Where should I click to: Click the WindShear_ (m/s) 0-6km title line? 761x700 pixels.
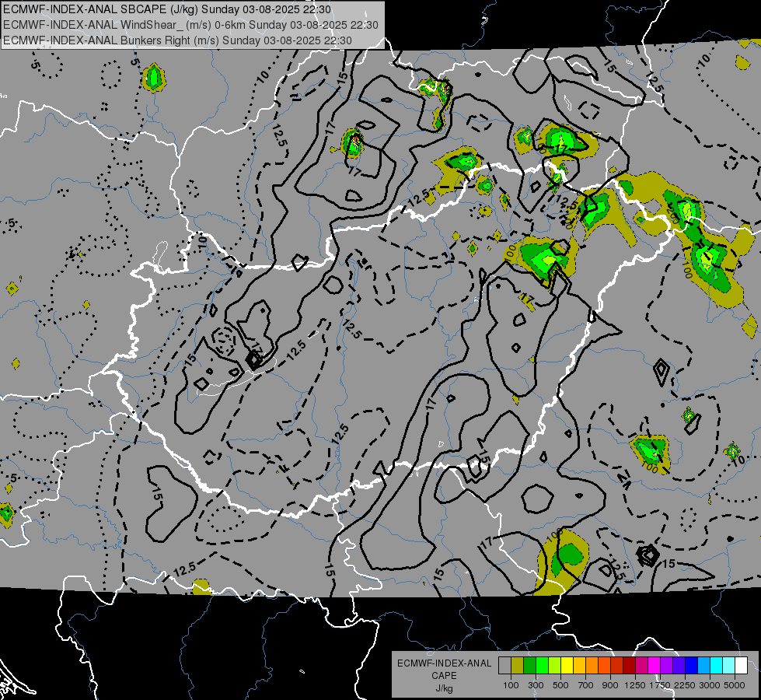[x=190, y=25]
